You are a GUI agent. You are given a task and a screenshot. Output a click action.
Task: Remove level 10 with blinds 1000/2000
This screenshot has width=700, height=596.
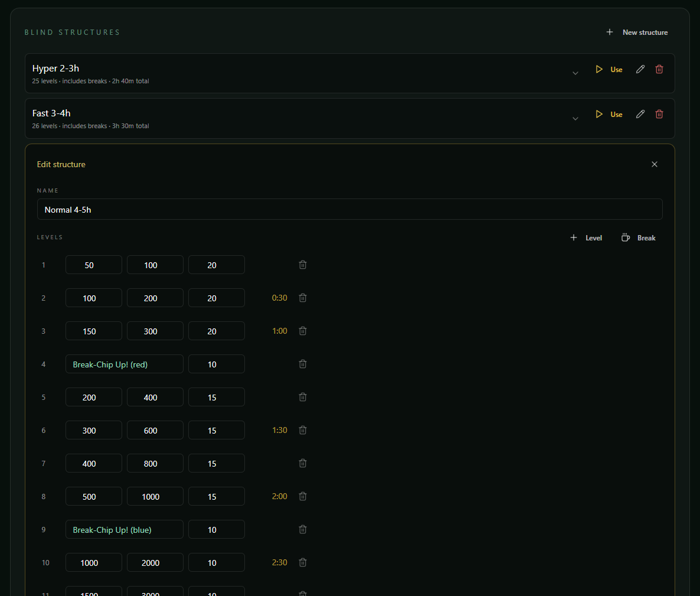point(303,562)
